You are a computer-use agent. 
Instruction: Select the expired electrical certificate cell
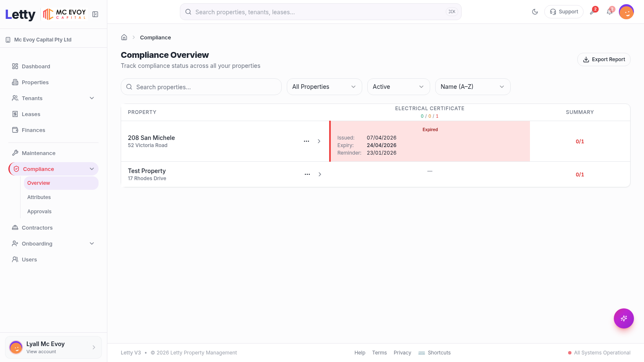coord(430,141)
